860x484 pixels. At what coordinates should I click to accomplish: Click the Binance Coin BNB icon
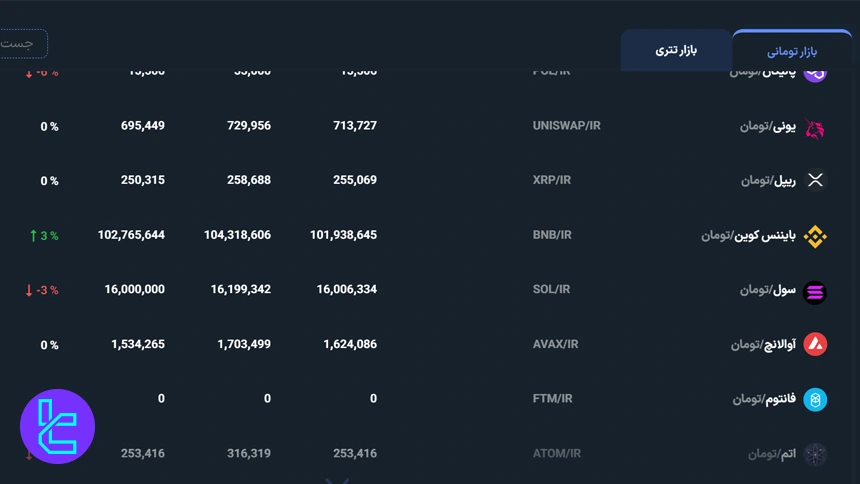(816, 236)
